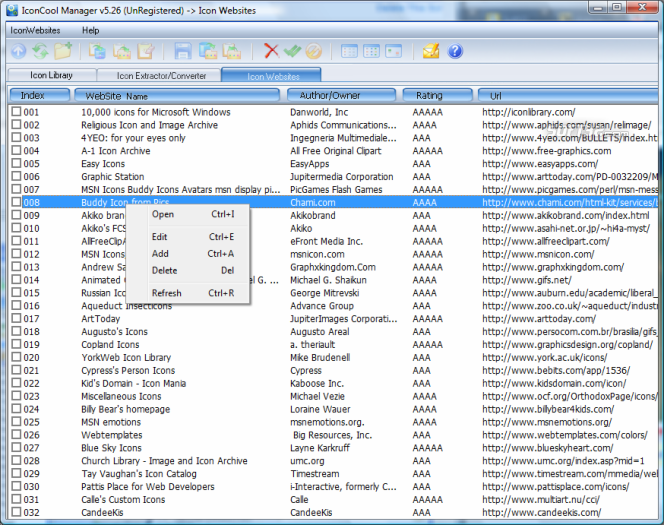The height and width of the screenshot is (525, 664).
Task: Click author 'Augusto Areal'
Action: (x=320, y=332)
